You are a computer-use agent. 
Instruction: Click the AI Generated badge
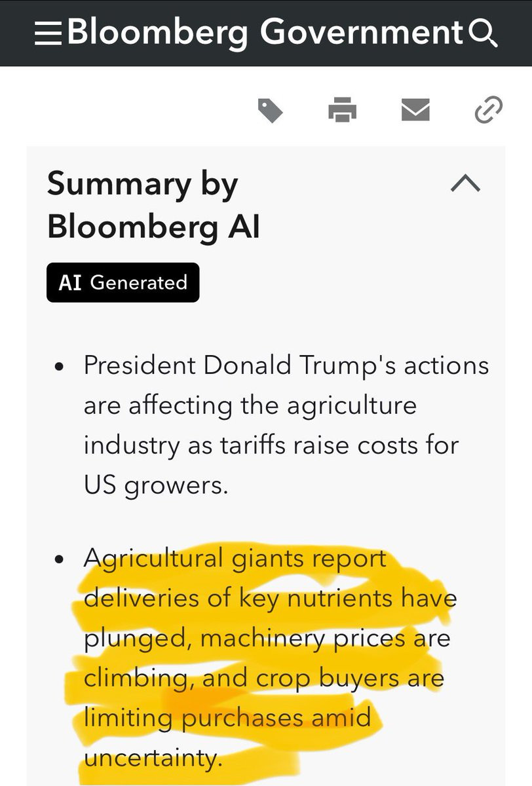coord(123,282)
